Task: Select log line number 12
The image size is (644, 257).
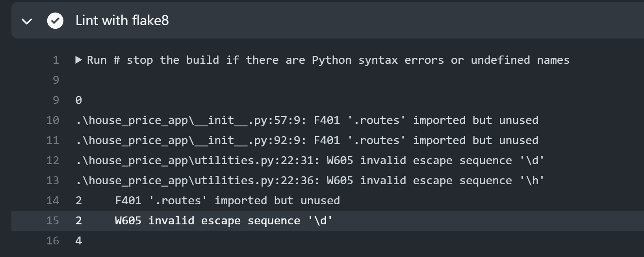Action: pyautogui.click(x=53, y=161)
